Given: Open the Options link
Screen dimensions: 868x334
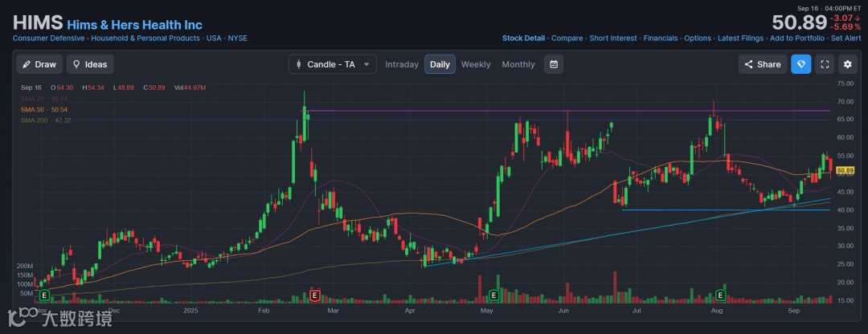Looking at the screenshot, I should pos(698,39).
